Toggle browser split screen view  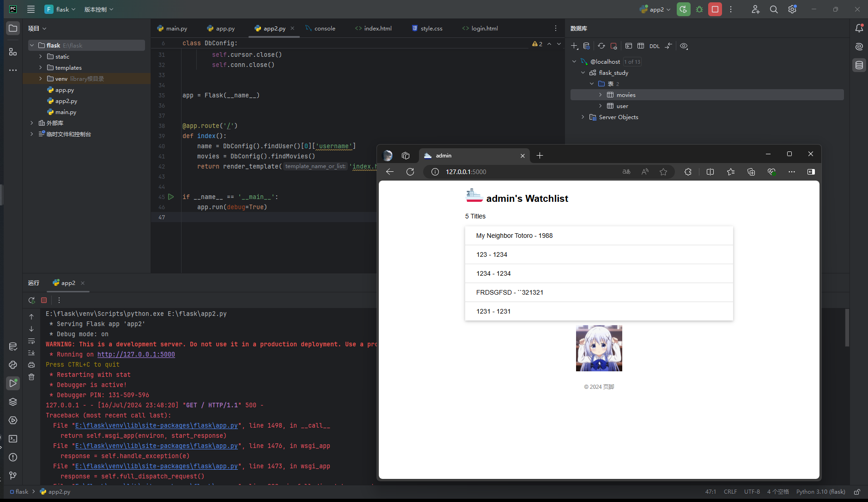(x=710, y=172)
